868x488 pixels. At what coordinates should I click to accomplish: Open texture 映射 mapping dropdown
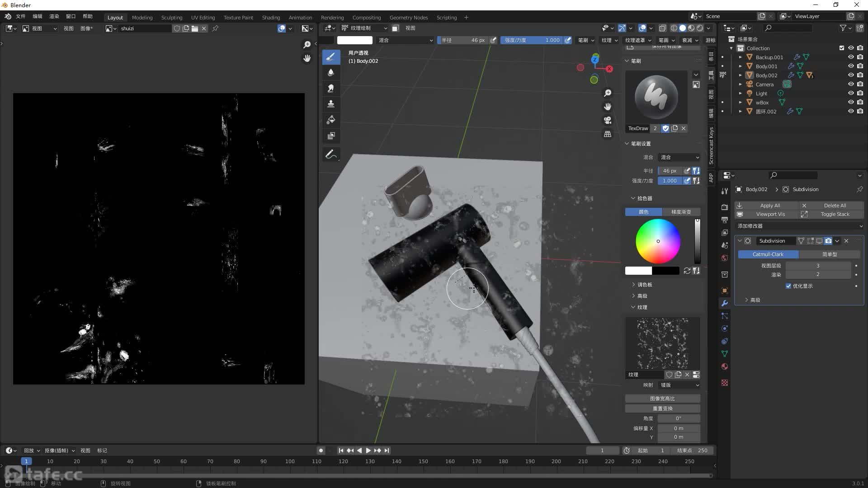(x=679, y=385)
